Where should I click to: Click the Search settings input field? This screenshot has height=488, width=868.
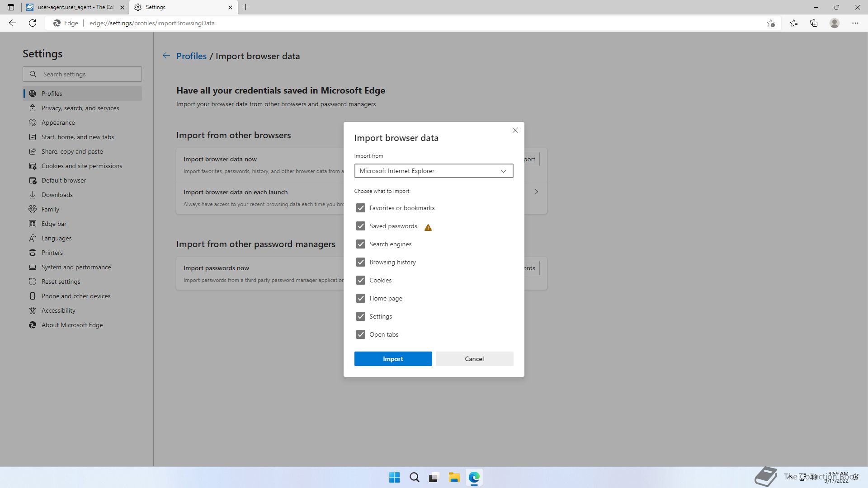pos(82,74)
